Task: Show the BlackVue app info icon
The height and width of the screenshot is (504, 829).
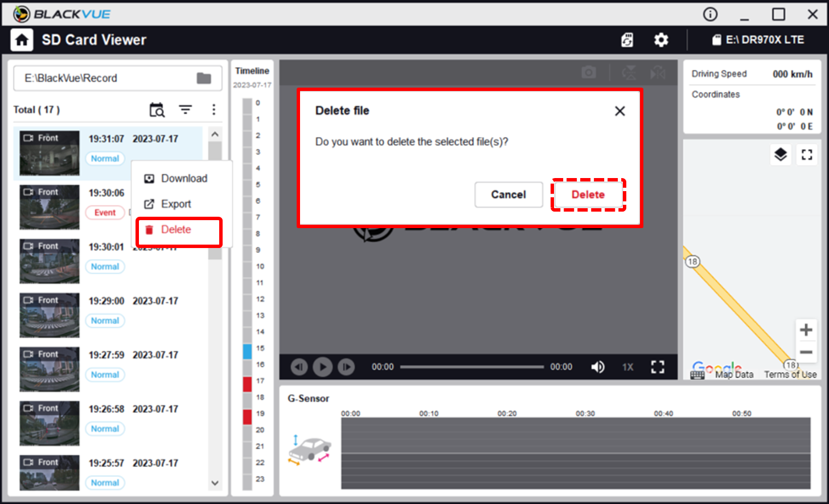Action: click(710, 14)
